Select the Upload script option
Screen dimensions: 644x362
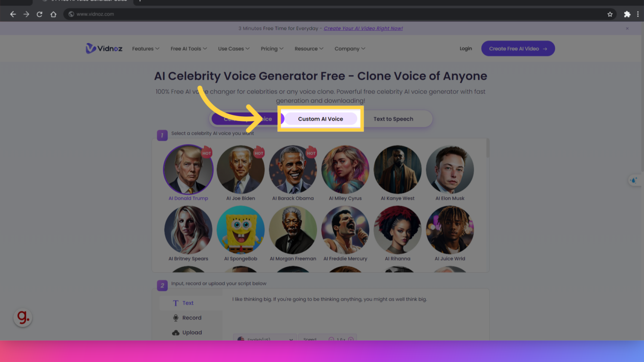click(188, 332)
